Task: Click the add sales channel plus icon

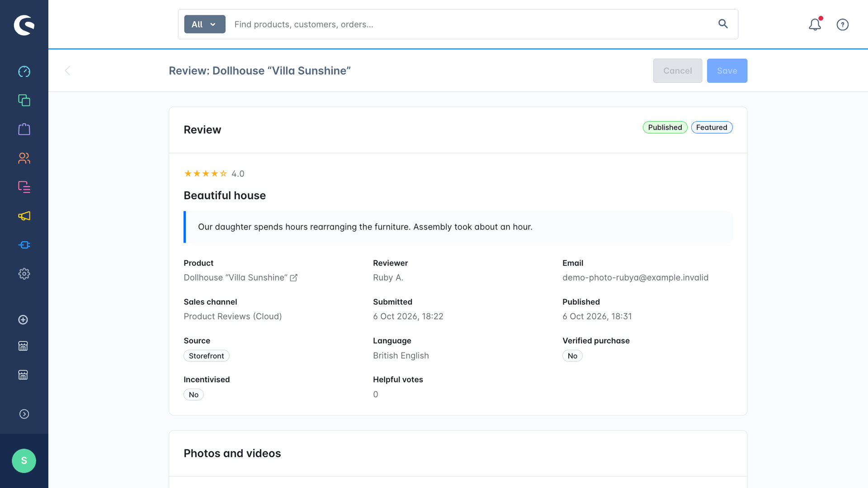Action: [x=23, y=320]
